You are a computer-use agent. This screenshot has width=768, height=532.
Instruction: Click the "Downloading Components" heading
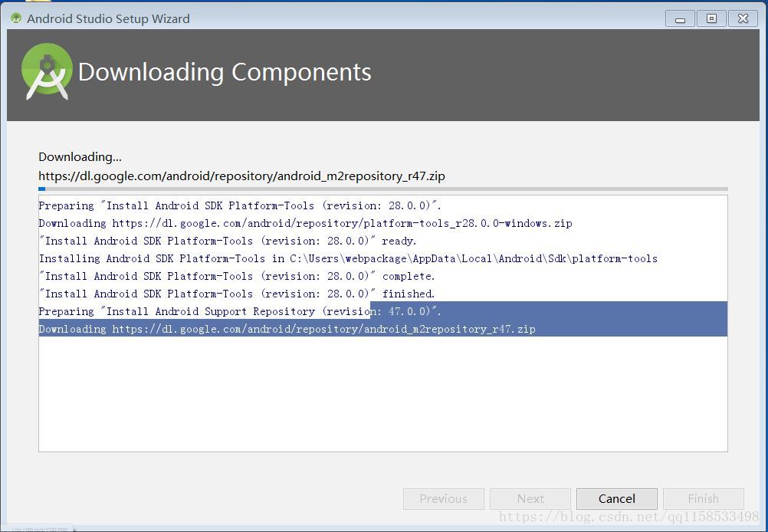[x=225, y=73]
